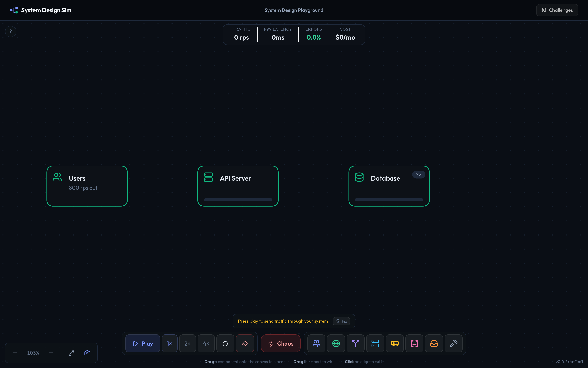Screen dimensions: 588x368
Task: Cut the edge between API Server and Database
Action: [x=313, y=186]
